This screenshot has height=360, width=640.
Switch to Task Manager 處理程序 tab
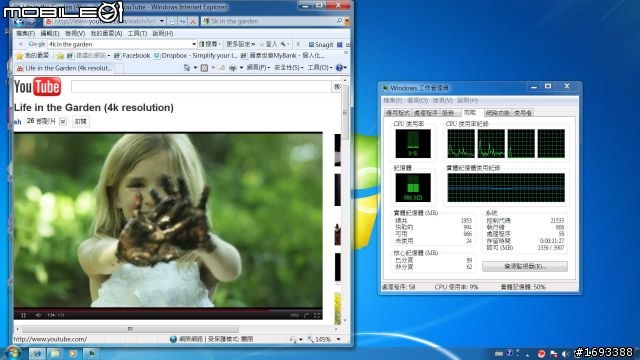coord(425,113)
